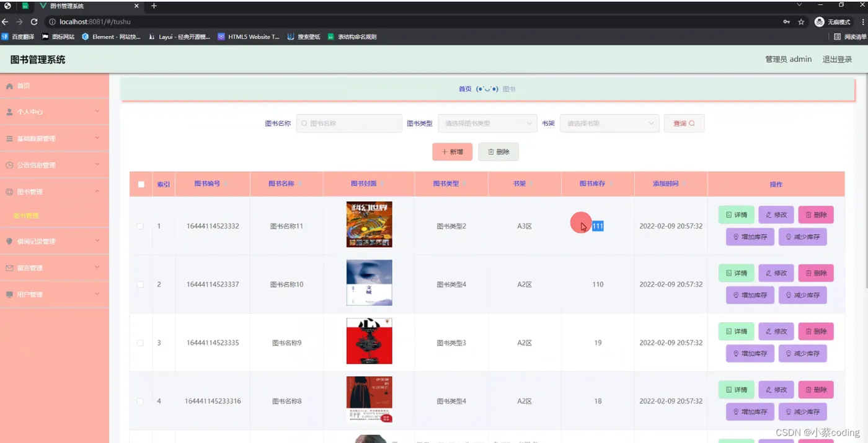Expand 留言管理 menu chevron
Image resolution: width=868 pixels, height=443 pixels.
coord(97,268)
